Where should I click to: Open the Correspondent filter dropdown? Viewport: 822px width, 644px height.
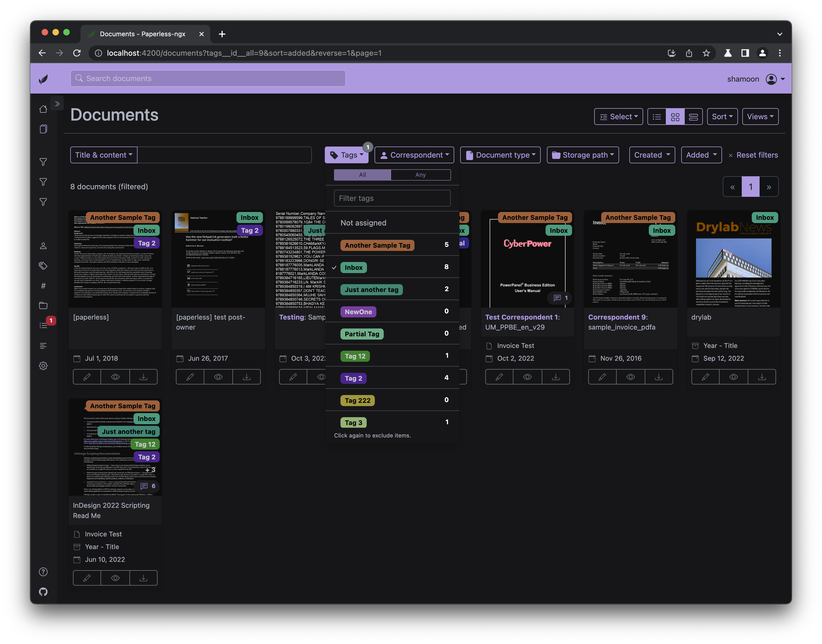coord(414,155)
